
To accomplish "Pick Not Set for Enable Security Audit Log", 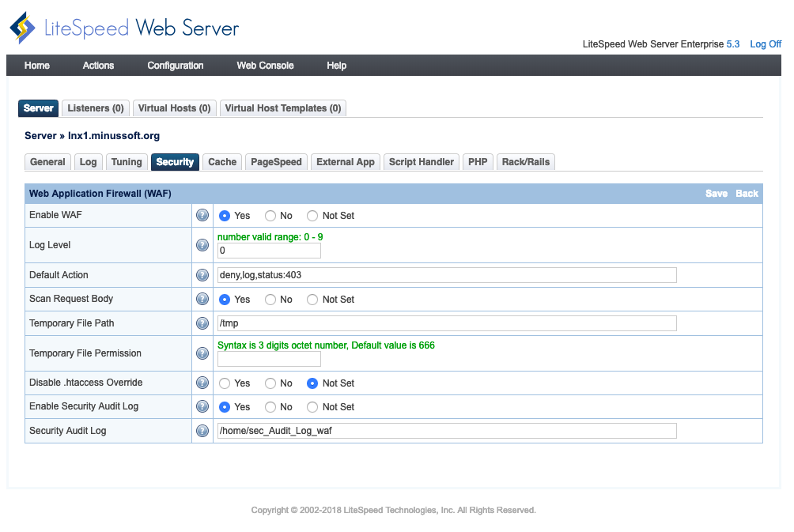I will [x=312, y=407].
